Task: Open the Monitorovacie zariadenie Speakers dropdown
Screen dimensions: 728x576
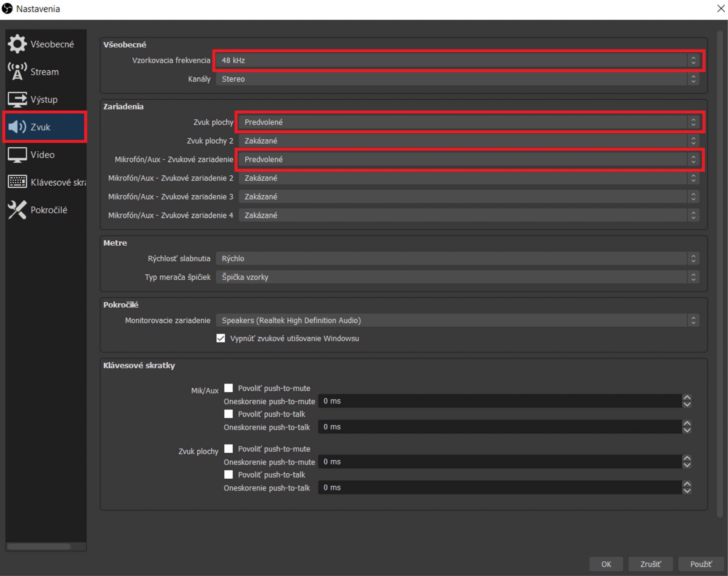Action: (x=458, y=320)
